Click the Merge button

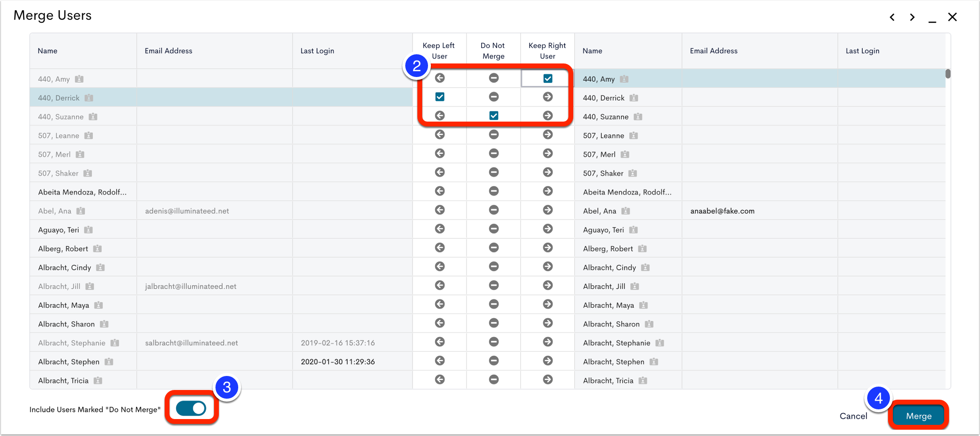(918, 416)
